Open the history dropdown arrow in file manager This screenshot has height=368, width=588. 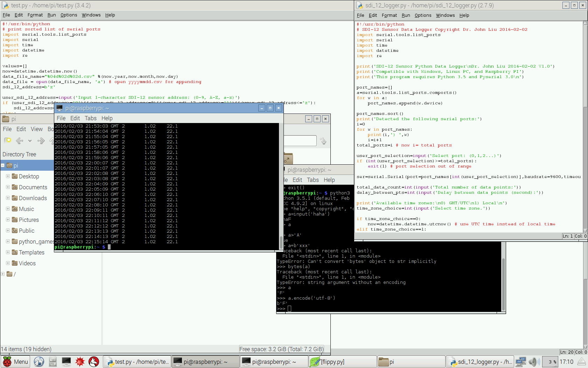pyautogui.click(x=30, y=141)
